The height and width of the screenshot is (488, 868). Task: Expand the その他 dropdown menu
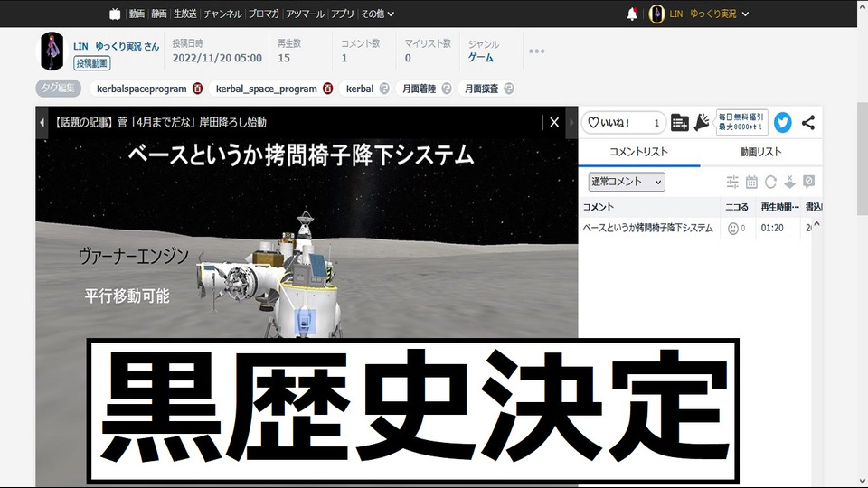378,14
